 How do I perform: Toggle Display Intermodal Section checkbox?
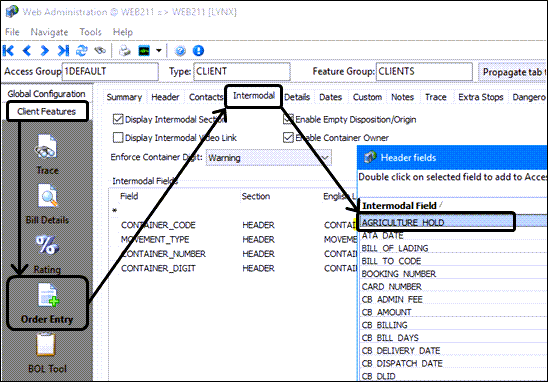click(x=118, y=119)
